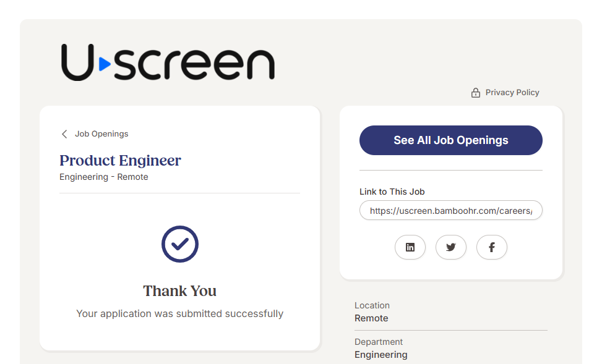Go back via the Job Openings link
602x364 pixels.
101,134
